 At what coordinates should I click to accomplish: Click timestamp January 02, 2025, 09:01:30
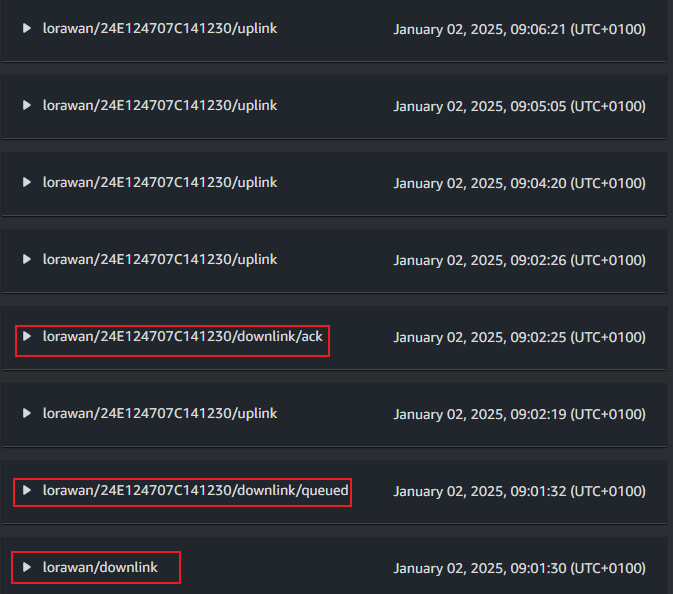519,568
